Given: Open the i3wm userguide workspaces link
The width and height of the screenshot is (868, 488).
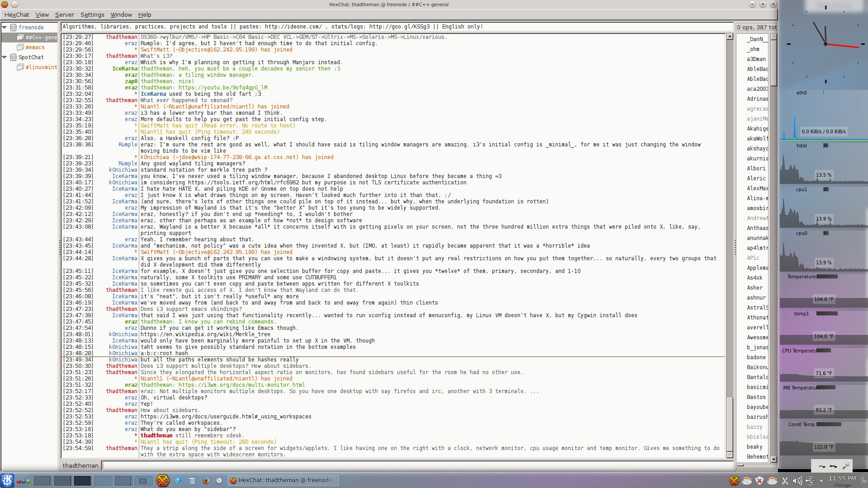Looking at the screenshot, I should pyautogui.click(x=226, y=417).
